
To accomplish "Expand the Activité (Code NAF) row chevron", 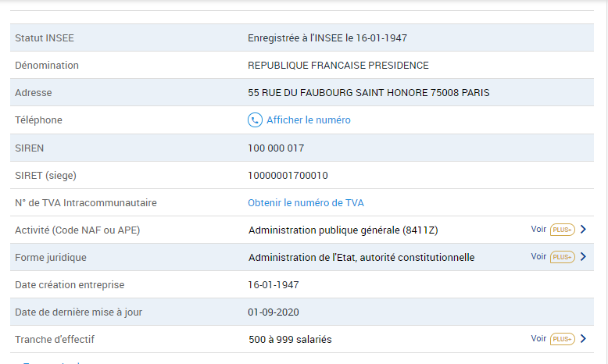I will [583, 229].
